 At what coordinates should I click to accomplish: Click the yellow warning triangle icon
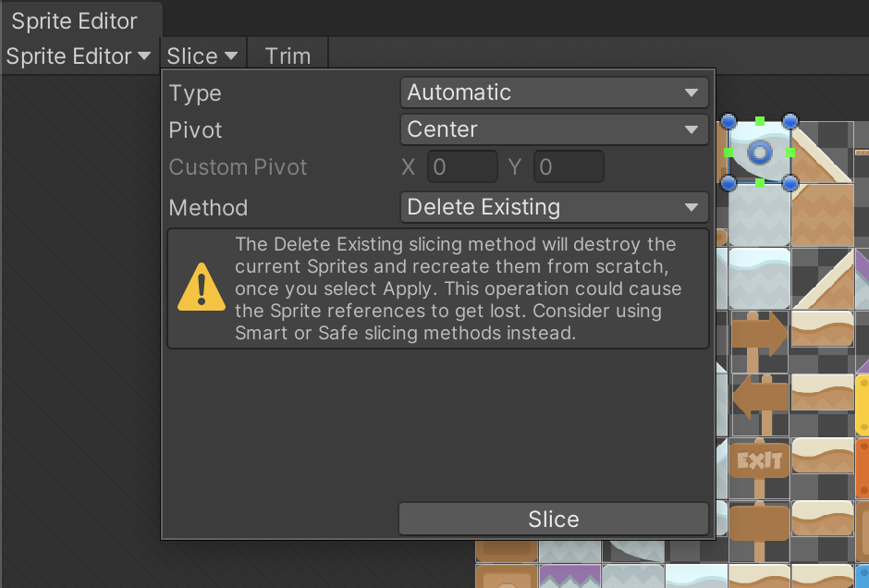[201, 288]
